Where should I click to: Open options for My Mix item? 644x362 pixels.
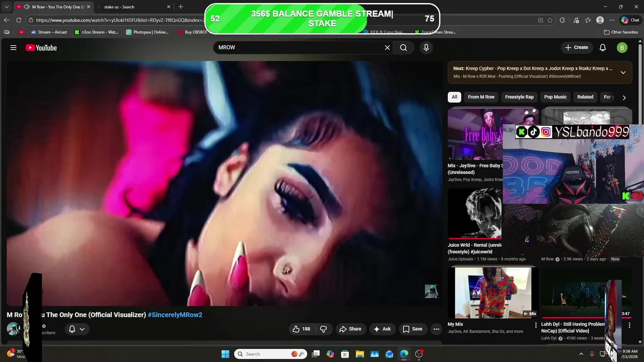(536, 325)
